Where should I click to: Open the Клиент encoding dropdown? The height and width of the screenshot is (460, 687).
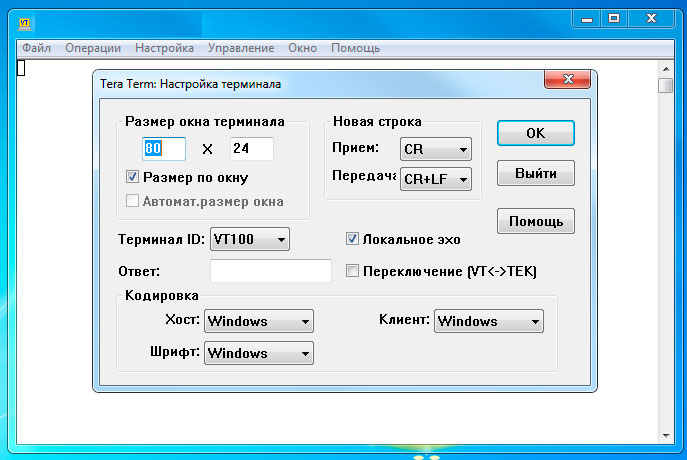[x=488, y=321]
